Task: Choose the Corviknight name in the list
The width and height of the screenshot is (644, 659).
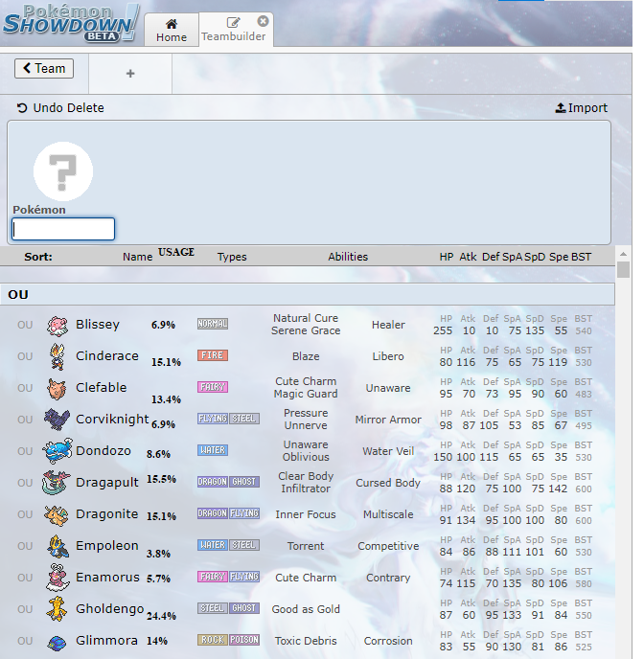Action: pyautogui.click(x=112, y=419)
